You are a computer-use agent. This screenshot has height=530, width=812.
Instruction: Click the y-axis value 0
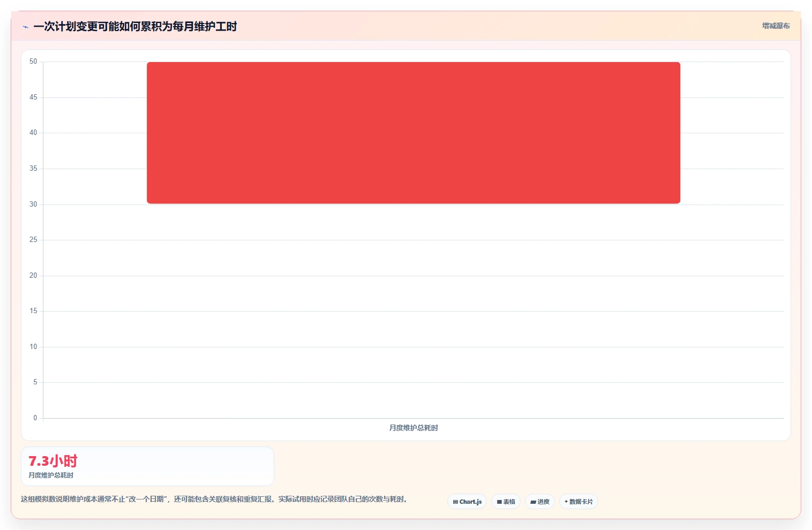coord(35,418)
